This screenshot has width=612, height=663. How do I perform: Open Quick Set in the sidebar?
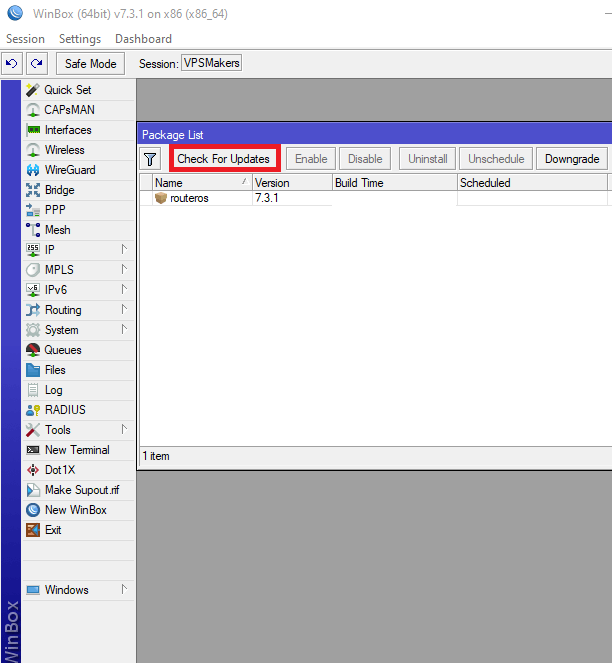click(79, 90)
